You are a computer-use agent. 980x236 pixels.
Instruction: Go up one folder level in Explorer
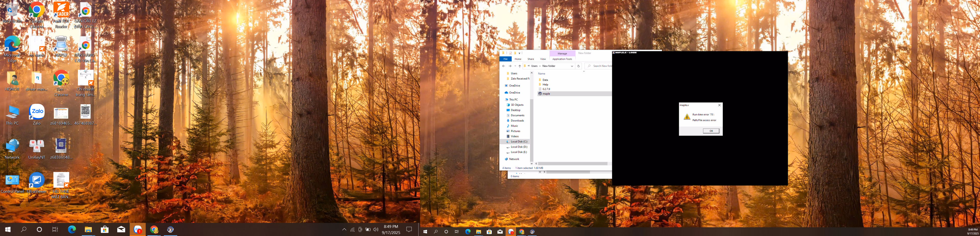(520, 66)
